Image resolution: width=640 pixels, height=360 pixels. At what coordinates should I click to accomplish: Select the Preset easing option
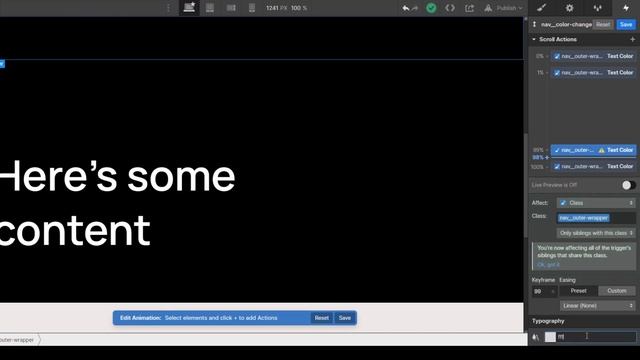tap(578, 291)
